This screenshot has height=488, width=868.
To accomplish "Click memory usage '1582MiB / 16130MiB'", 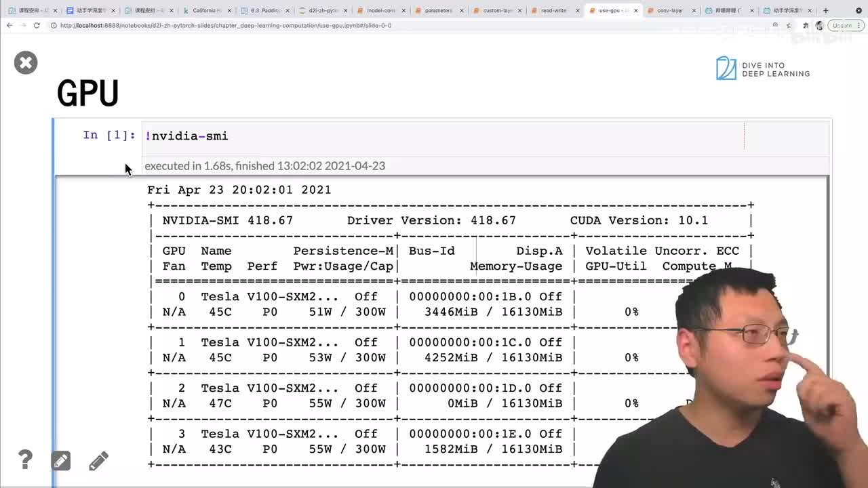I will pos(493,449).
